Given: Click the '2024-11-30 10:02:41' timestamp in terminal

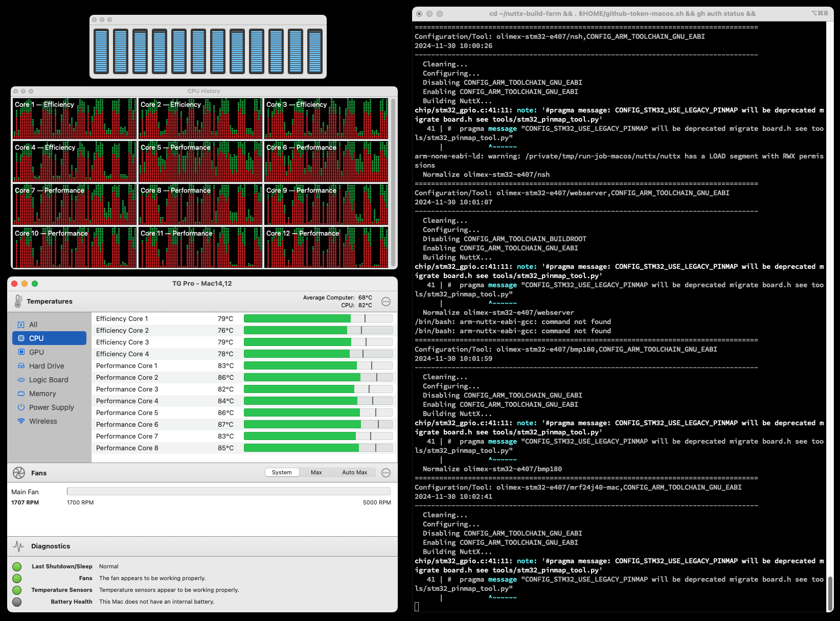Looking at the screenshot, I should [x=453, y=496].
